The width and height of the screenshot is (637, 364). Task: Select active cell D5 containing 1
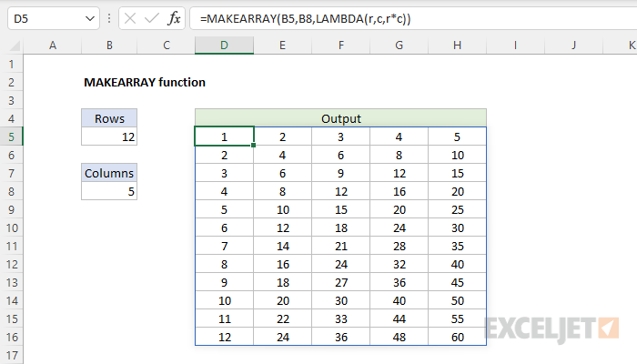coord(224,136)
